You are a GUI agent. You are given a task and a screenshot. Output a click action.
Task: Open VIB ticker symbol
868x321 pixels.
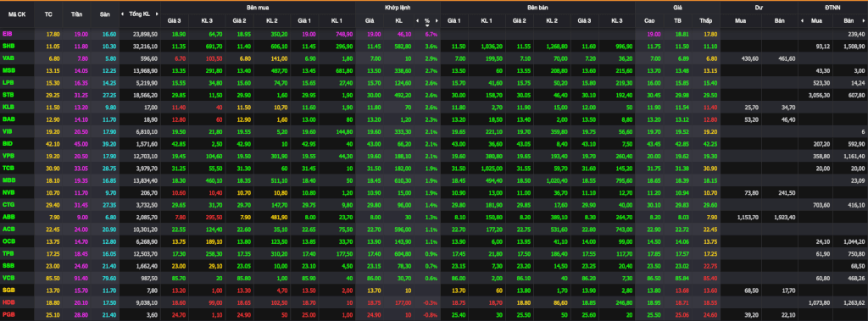[7, 131]
